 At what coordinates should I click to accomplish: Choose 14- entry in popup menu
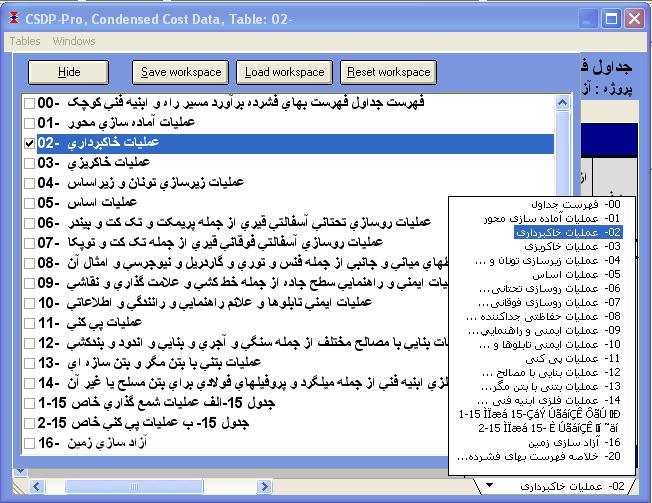(549, 401)
